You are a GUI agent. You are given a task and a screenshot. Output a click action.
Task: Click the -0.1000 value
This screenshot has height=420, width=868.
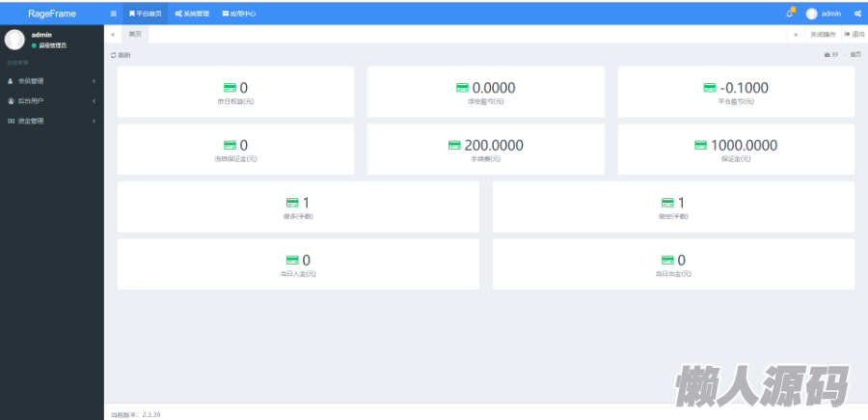(744, 88)
